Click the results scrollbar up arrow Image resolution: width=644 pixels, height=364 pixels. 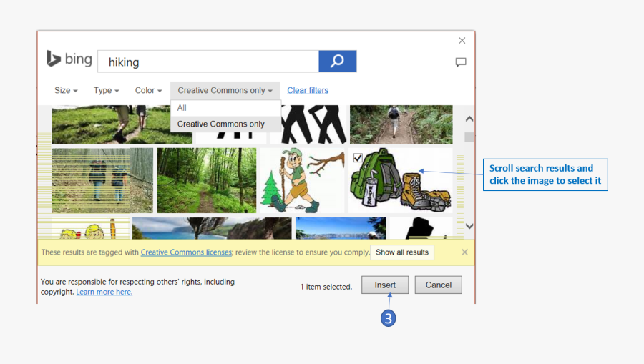(x=469, y=119)
